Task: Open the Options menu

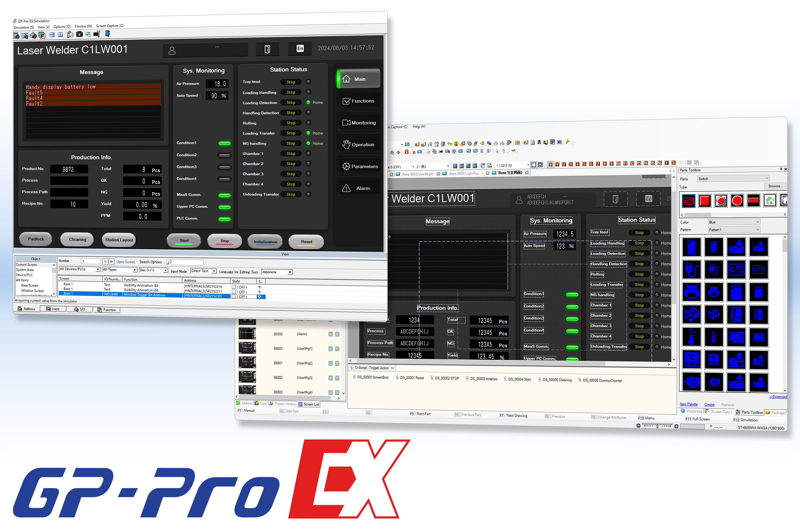Action: click(64, 26)
